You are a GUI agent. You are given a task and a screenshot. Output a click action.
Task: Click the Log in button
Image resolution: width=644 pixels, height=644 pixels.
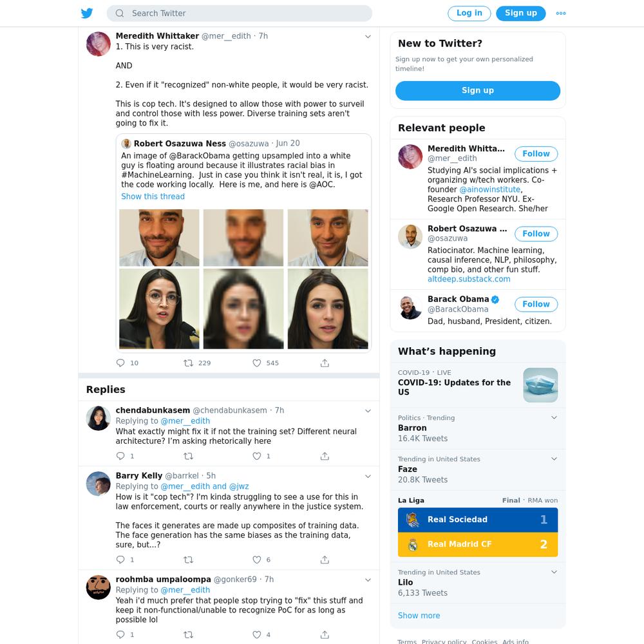(x=469, y=13)
